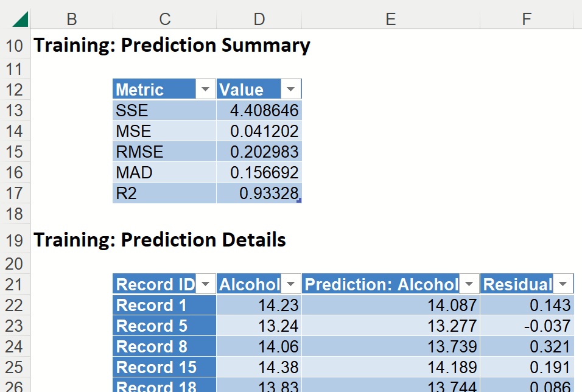Open the Value column filter dropdown
Viewport: 582px width, 392px height.
click(290, 89)
